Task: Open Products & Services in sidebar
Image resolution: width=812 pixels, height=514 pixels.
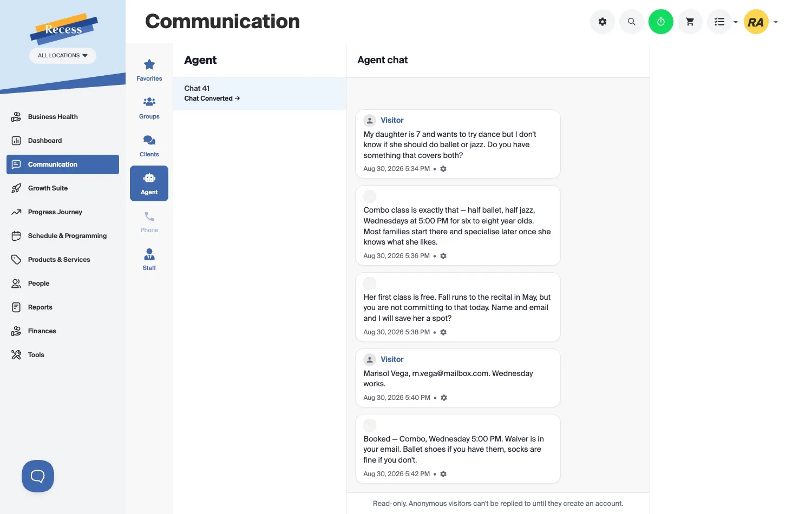Action: click(63, 260)
